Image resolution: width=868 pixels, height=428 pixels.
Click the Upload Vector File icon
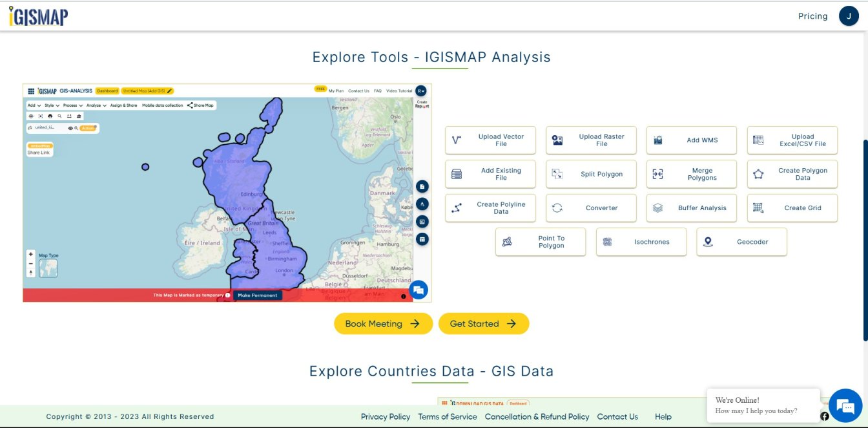click(x=457, y=140)
